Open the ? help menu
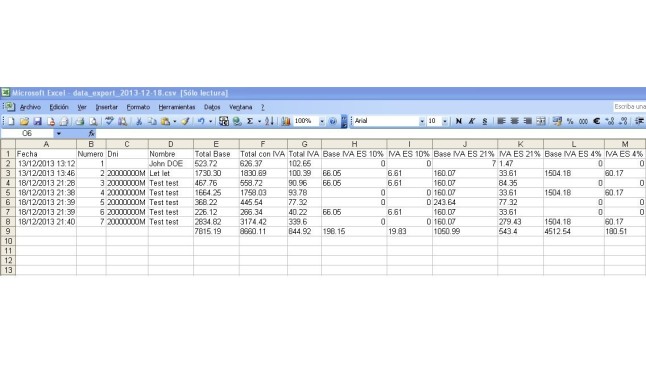The width and height of the screenshot is (646, 366). point(263,107)
